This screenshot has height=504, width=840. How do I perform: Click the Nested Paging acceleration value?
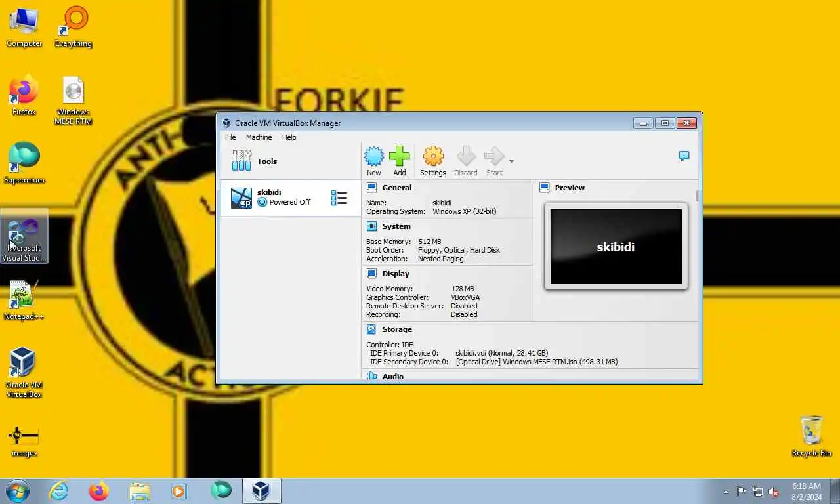440,259
